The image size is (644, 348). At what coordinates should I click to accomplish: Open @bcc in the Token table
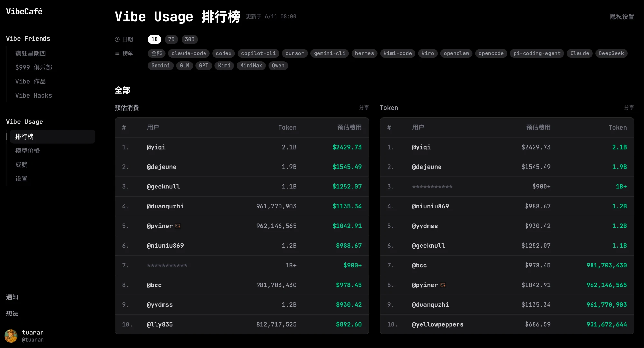tap(419, 266)
